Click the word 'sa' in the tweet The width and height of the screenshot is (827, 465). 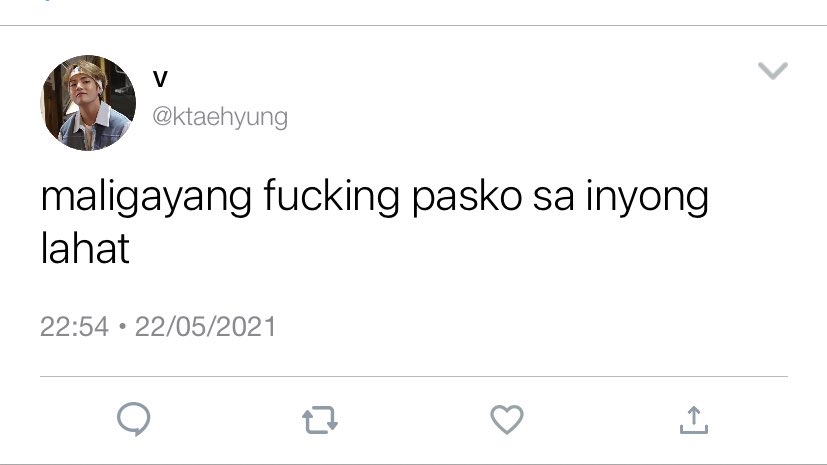pos(553,198)
